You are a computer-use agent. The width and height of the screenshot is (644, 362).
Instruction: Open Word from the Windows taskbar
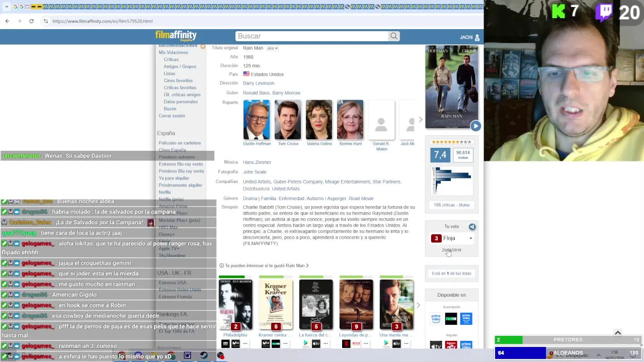187,355
